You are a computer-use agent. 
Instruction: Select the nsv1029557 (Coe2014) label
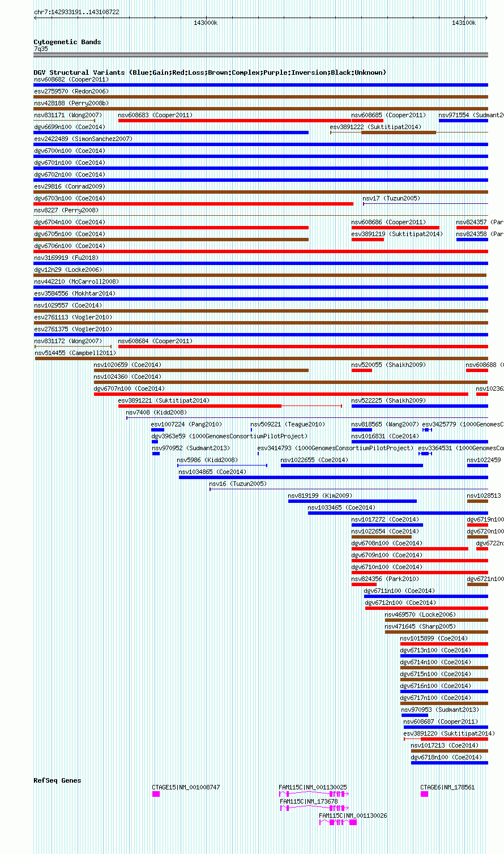tap(68, 305)
